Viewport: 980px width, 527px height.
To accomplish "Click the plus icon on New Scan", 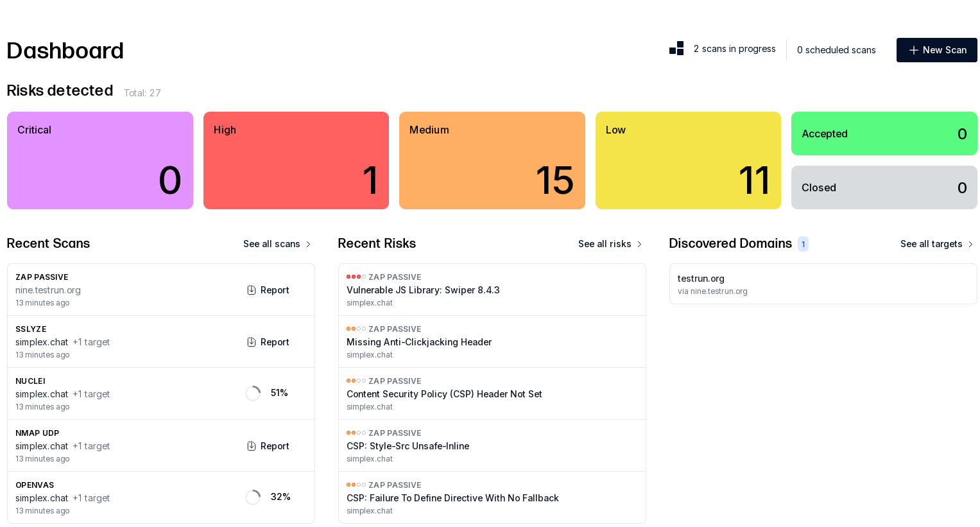I will coord(913,50).
